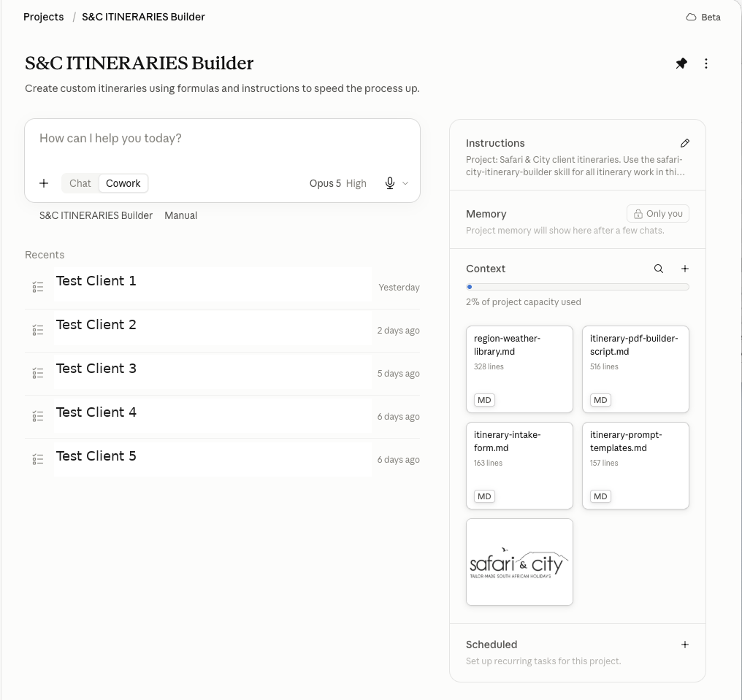The width and height of the screenshot is (742, 700).
Task: Open the region-weather-library.md file card
Action: 519,369
